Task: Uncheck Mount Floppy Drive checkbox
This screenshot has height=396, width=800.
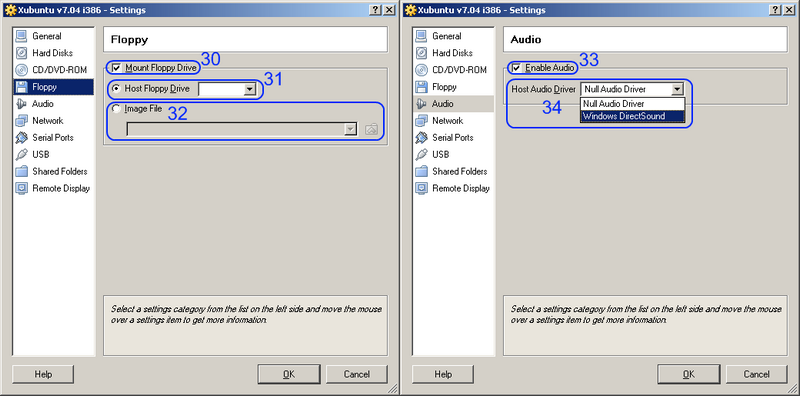Action: [x=117, y=67]
